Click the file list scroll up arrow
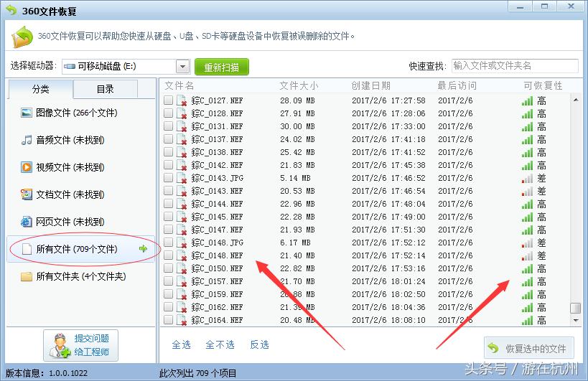This screenshot has height=381, width=588. coord(576,100)
